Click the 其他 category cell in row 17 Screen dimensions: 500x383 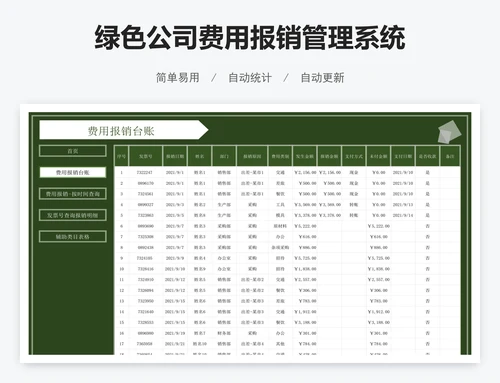[x=280, y=344]
